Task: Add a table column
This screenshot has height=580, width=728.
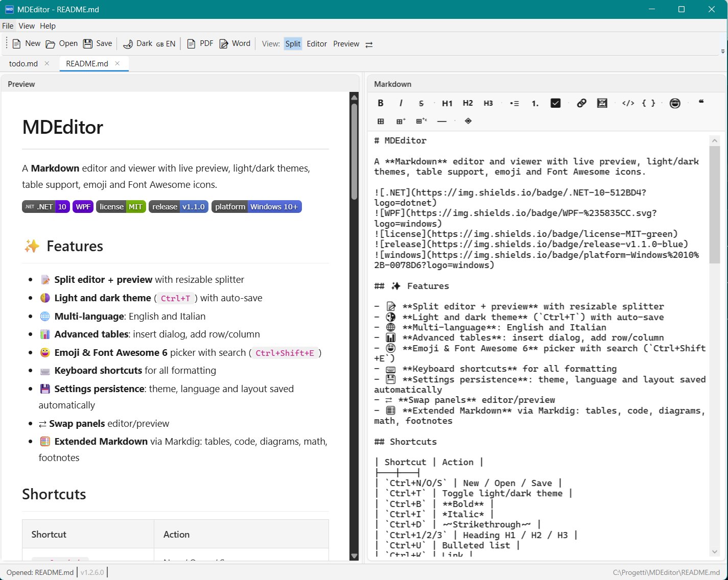Action: point(421,121)
